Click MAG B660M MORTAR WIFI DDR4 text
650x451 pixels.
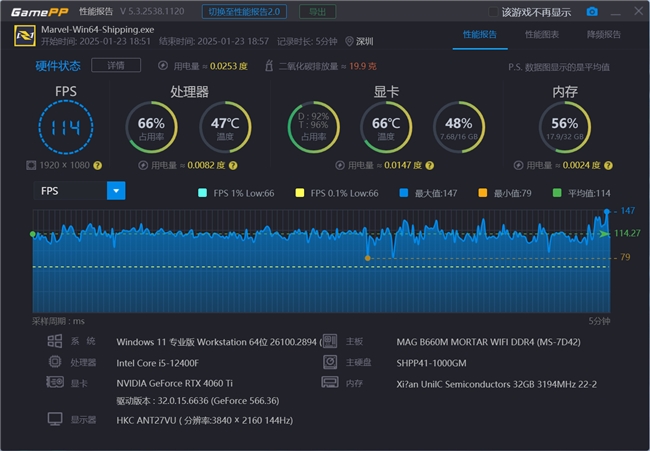(488, 342)
